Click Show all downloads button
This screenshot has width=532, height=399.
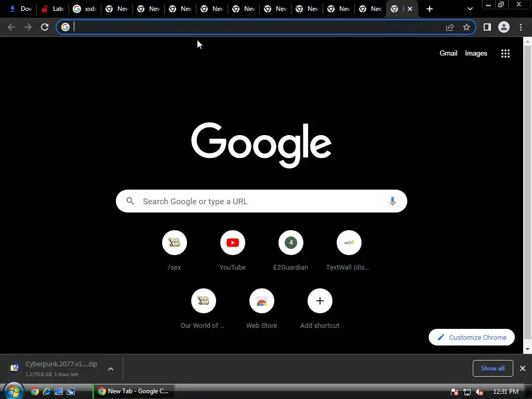click(493, 368)
